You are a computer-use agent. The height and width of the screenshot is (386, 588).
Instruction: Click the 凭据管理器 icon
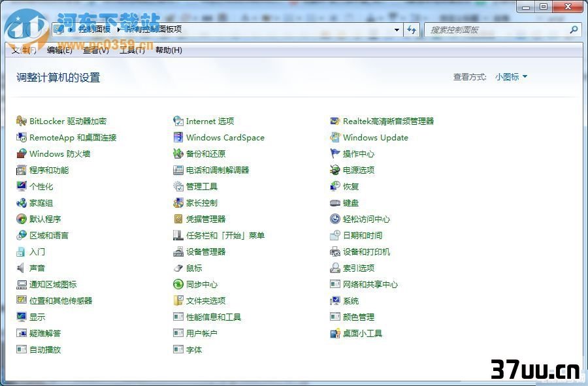[178, 219]
